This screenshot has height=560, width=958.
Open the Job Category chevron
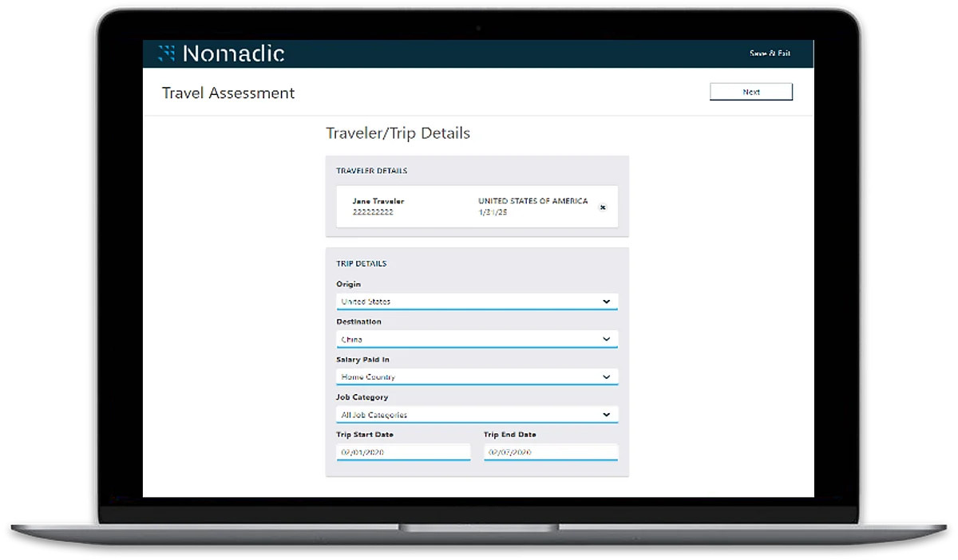606,415
